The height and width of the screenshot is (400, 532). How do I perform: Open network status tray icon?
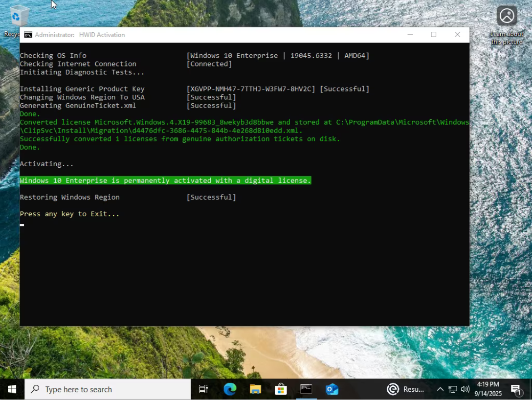[453, 389]
